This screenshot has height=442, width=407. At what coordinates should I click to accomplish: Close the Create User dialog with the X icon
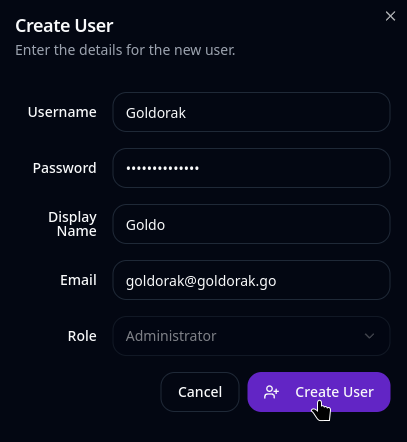click(x=390, y=16)
